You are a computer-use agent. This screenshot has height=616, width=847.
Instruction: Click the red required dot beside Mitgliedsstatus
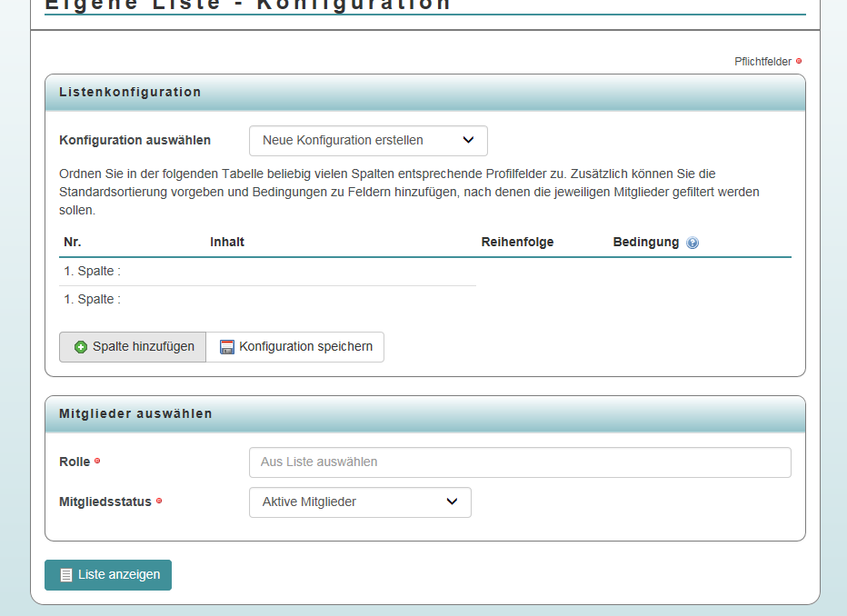click(x=159, y=501)
